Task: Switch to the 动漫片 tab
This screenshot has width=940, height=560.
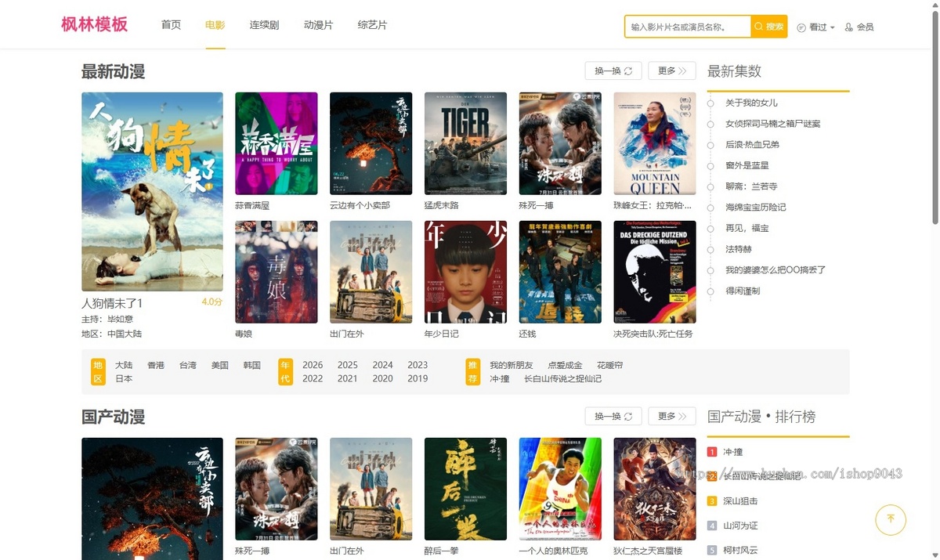Action: pos(318,25)
